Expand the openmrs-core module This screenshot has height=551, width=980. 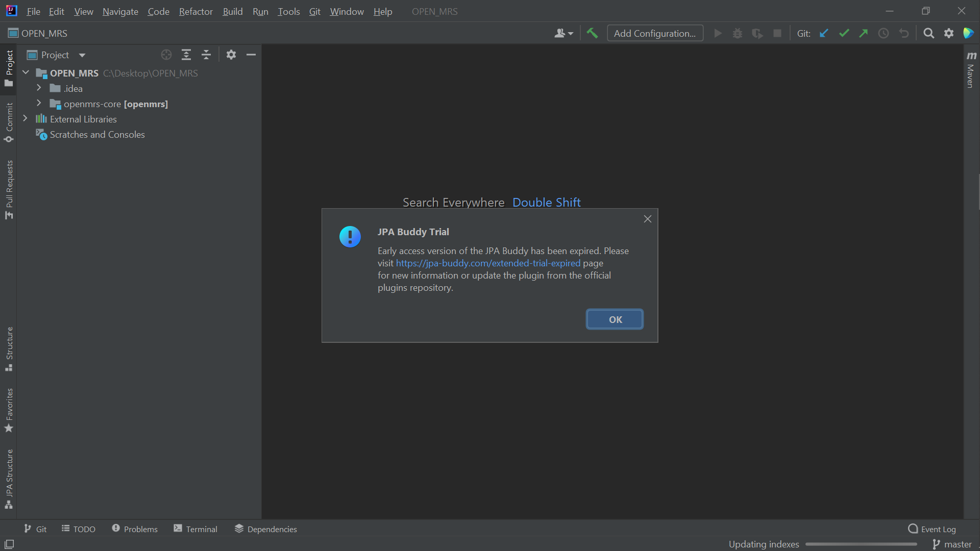click(x=39, y=103)
